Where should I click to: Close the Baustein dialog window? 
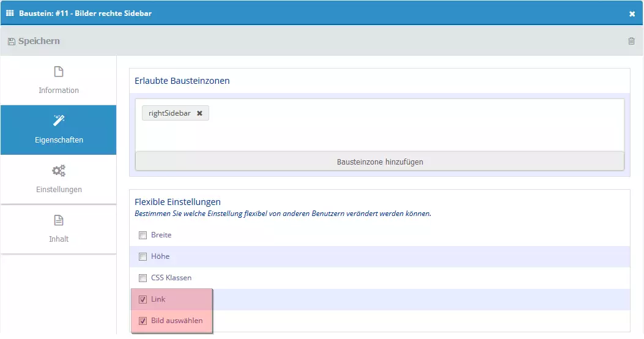(632, 13)
